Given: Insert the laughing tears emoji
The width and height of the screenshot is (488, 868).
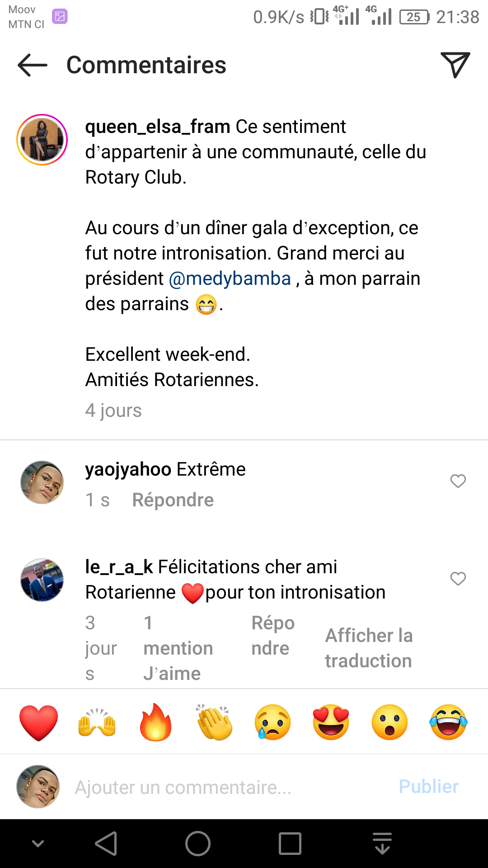Looking at the screenshot, I should [448, 722].
